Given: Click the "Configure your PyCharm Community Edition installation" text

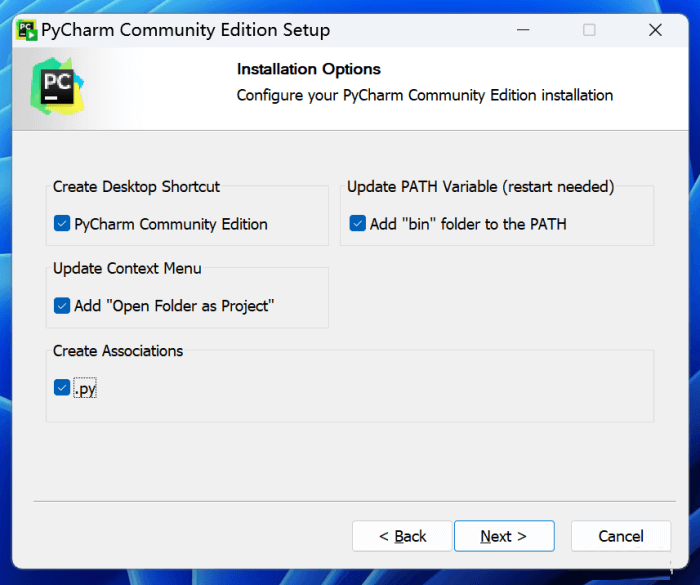Looking at the screenshot, I should pyautogui.click(x=425, y=96).
